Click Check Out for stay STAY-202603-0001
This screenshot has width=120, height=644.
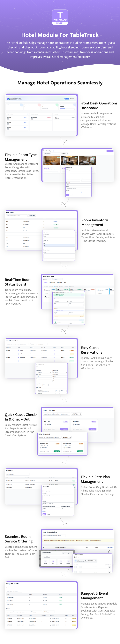[x=80, y=451]
